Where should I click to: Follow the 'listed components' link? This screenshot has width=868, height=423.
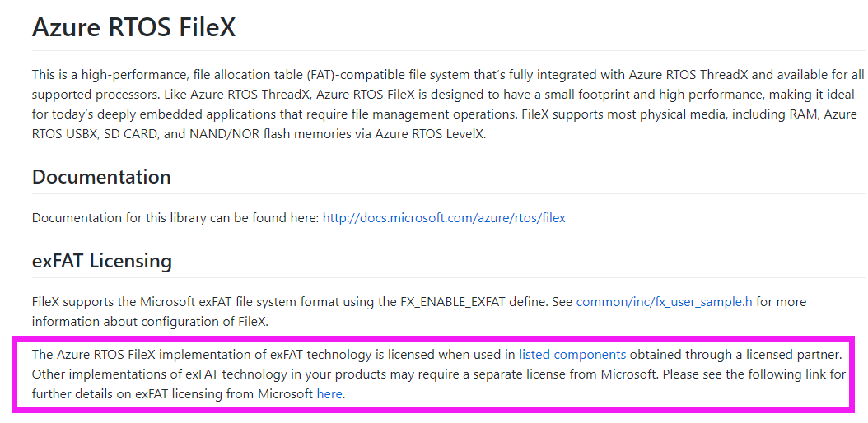coord(572,354)
